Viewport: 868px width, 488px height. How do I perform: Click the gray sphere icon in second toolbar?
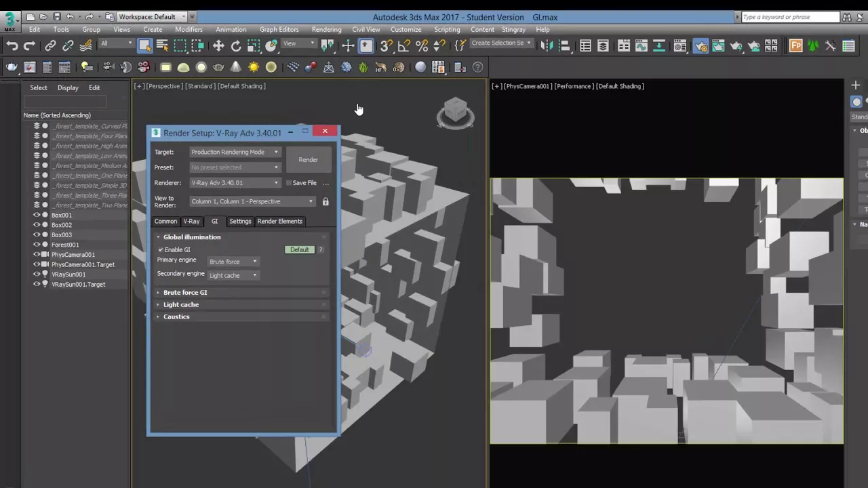click(x=420, y=67)
